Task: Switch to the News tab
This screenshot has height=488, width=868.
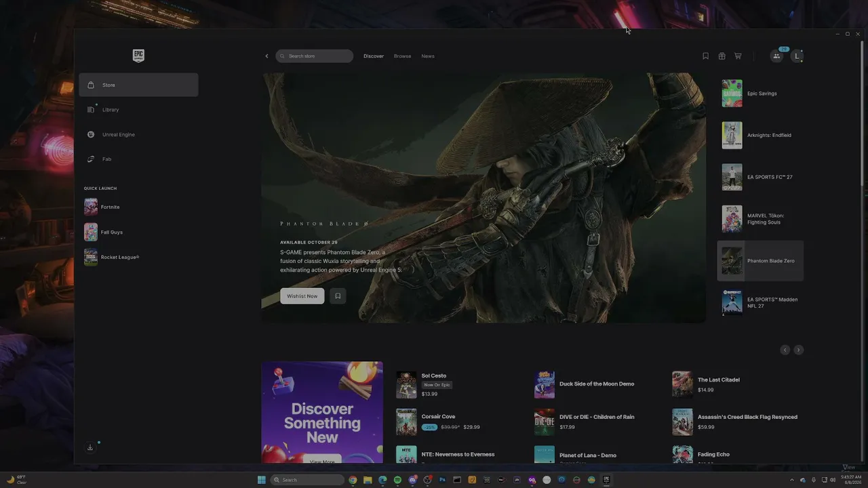Action: coord(428,56)
